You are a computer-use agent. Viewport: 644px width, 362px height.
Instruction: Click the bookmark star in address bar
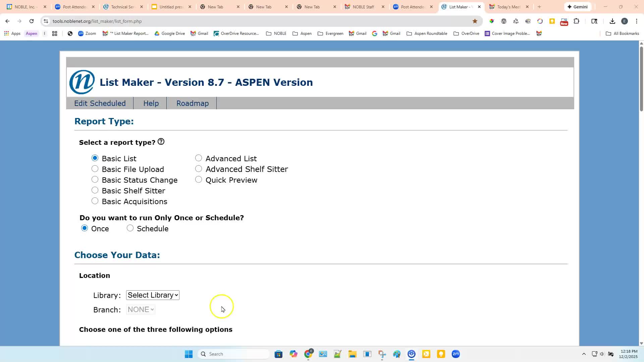pos(475,21)
